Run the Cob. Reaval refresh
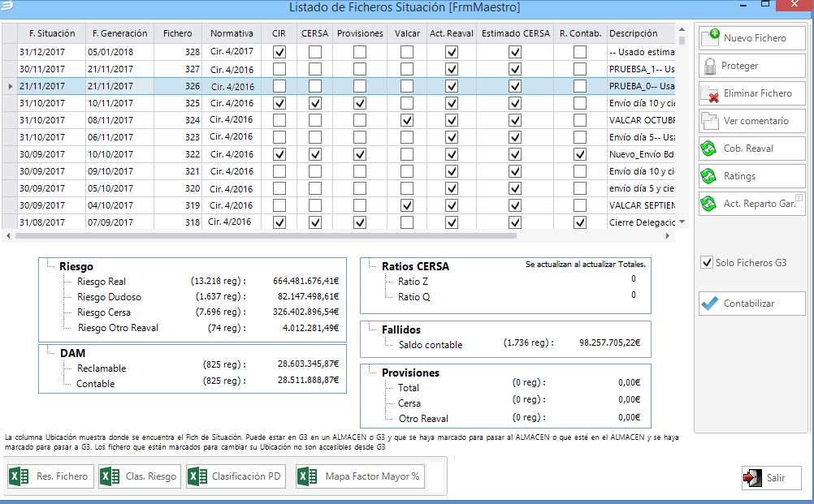 [751, 149]
